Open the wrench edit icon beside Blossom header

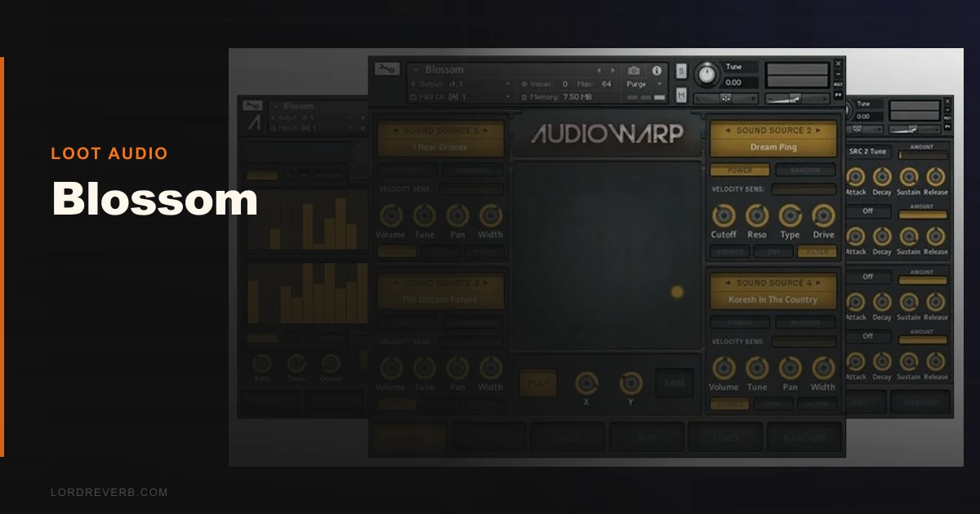(x=387, y=69)
